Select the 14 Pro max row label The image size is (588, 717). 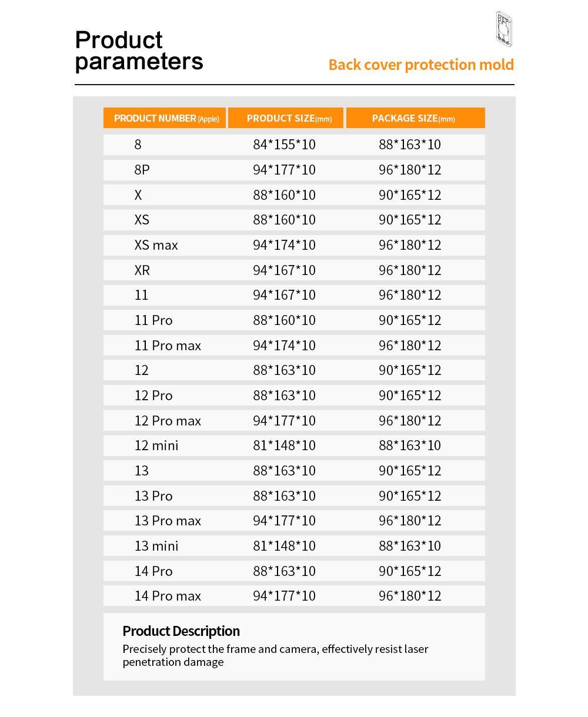point(168,596)
